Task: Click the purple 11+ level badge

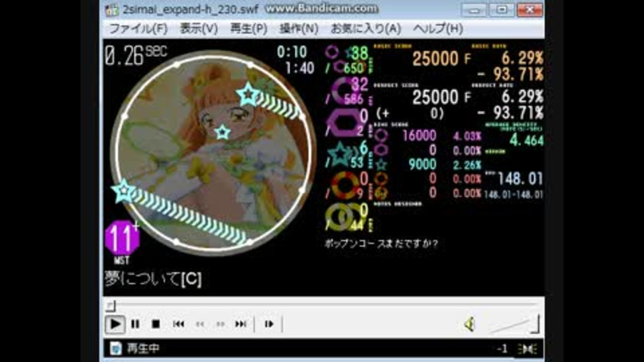Action: click(x=122, y=237)
